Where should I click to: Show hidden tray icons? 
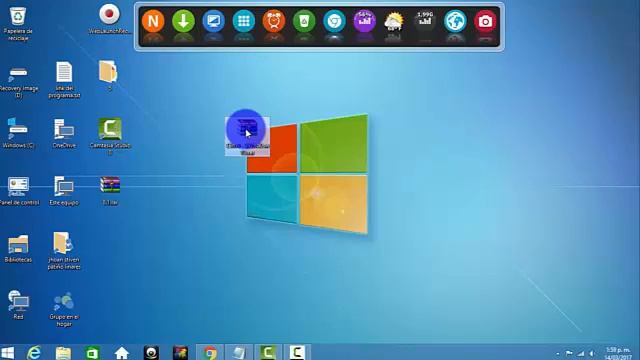[558, 353]
